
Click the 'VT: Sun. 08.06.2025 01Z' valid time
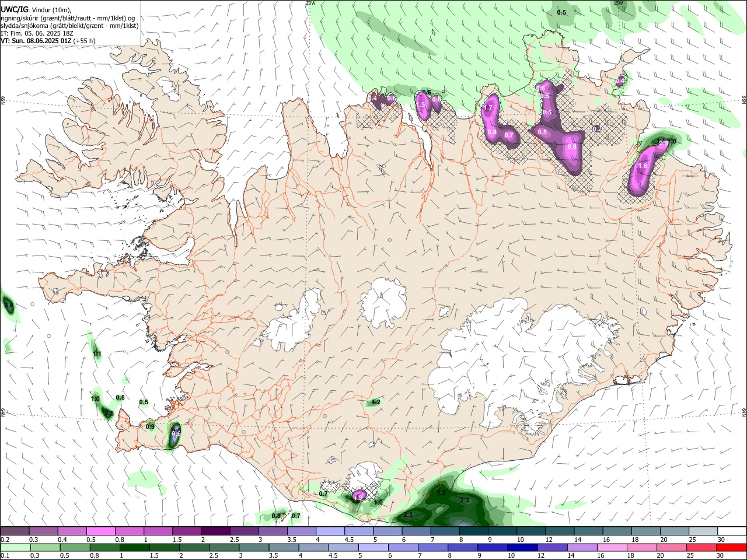point(36,41)
